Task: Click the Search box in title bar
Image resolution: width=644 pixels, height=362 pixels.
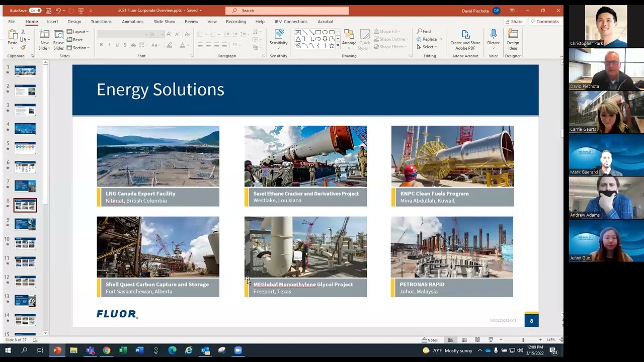Action: (287, 11)
